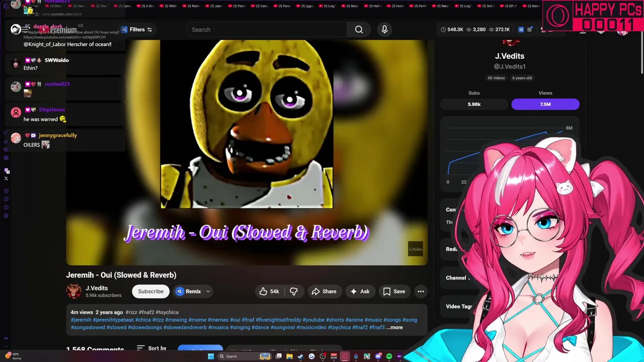Like the video with 54k likes
This screenshot has width=644, height=362.
click(x=269, y=292)
